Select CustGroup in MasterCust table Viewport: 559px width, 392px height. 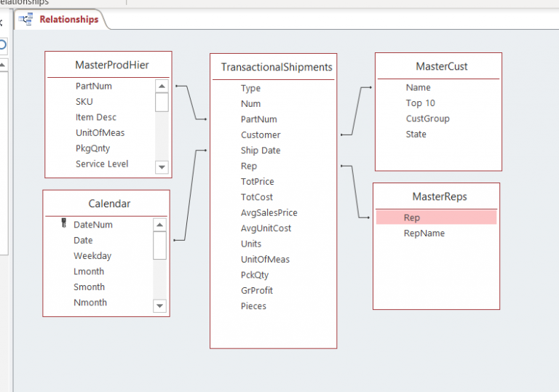click(427, 119)
